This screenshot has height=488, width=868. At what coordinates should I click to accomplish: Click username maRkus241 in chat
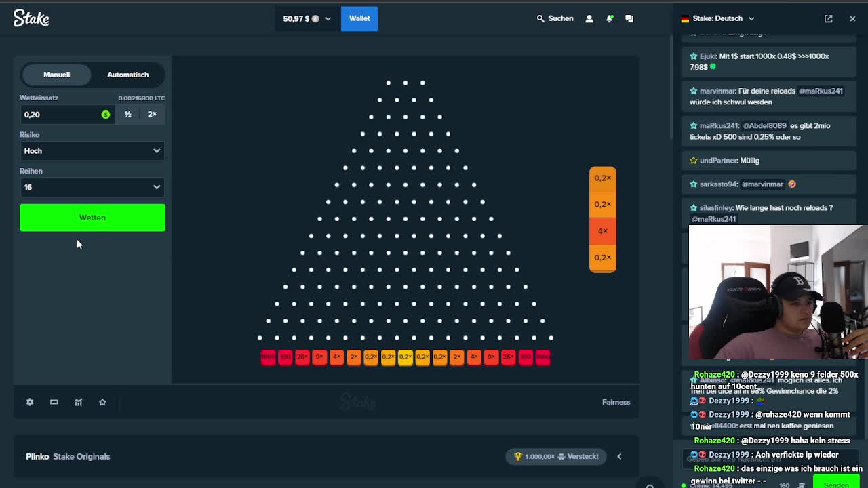coord(719,125)
